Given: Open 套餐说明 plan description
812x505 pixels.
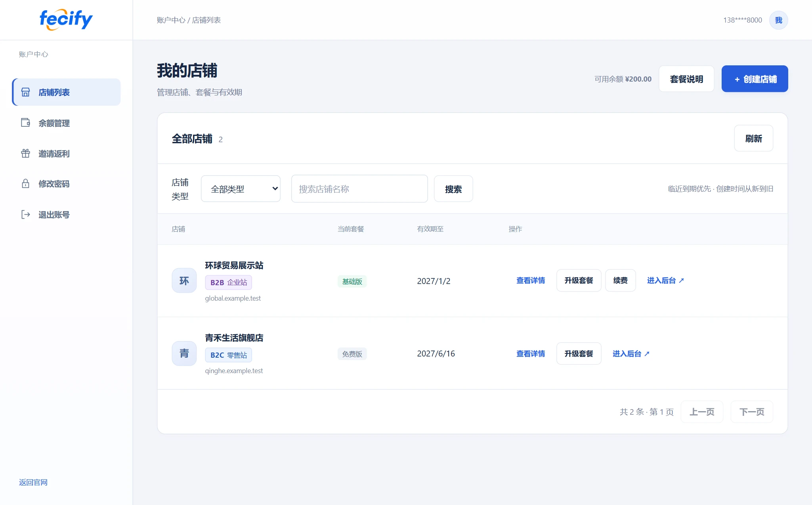Looking at the screenshot, I should click(686, 79).
